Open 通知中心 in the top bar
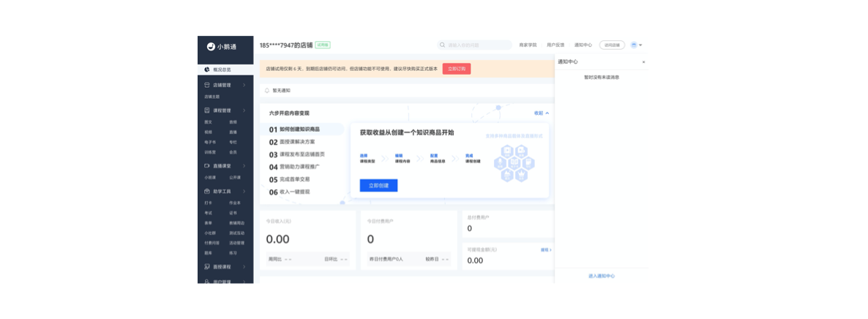The height and width of the screenshot is (319, 868). [x=583, y=45]
